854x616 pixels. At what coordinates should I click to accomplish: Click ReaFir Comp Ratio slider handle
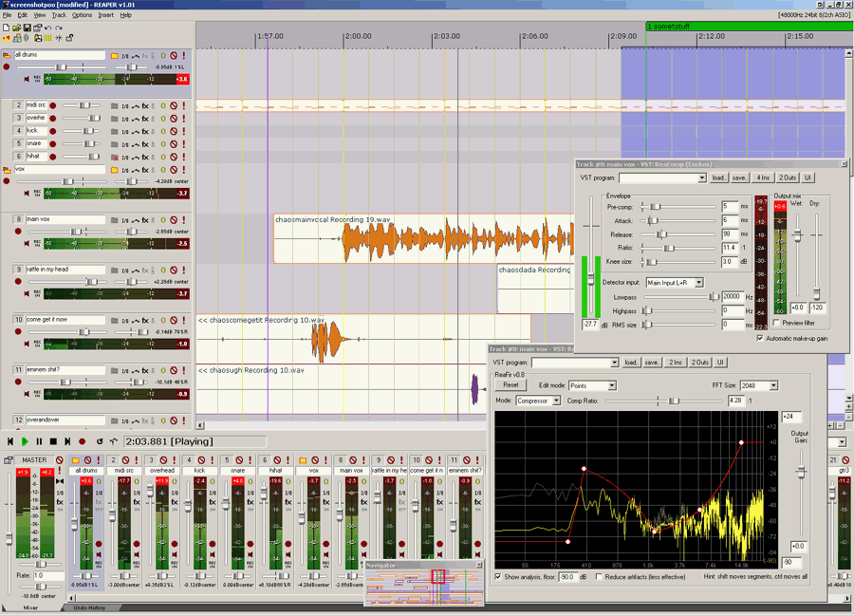pos(674,401)
